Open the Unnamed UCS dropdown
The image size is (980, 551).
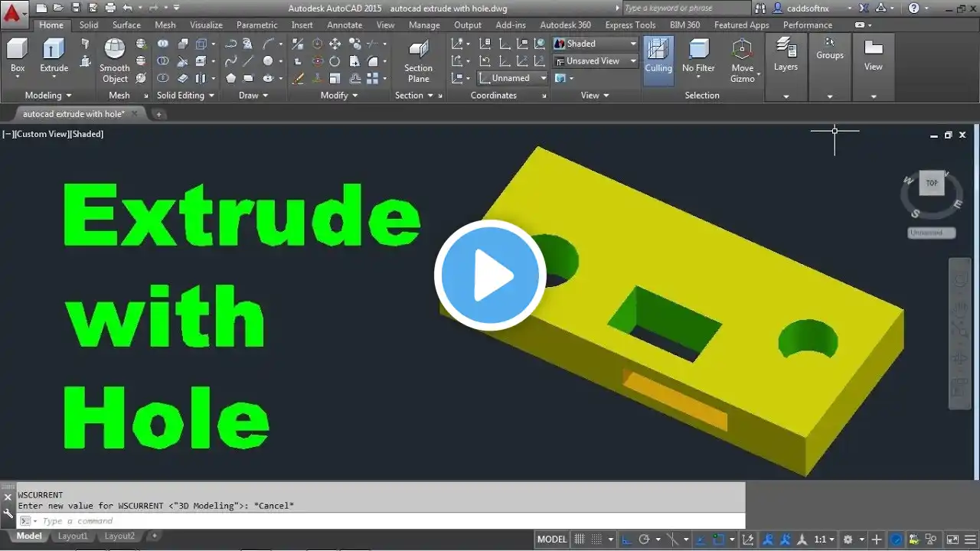[x=512, y=78]
